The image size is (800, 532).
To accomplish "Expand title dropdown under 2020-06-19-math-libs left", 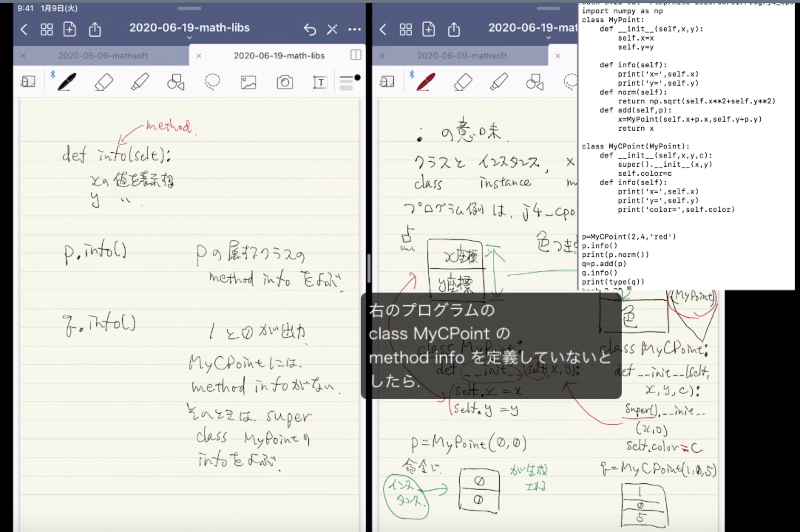I will click(x=189, y=38).
